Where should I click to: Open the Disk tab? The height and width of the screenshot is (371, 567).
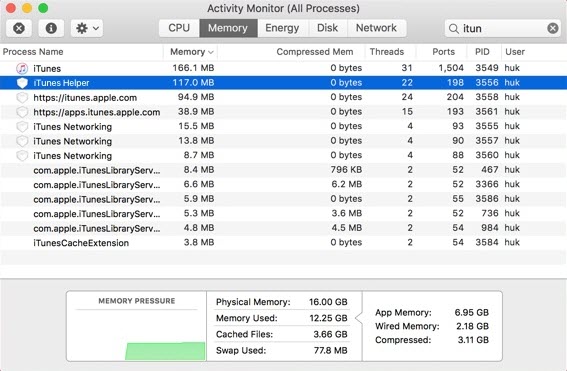327,28
